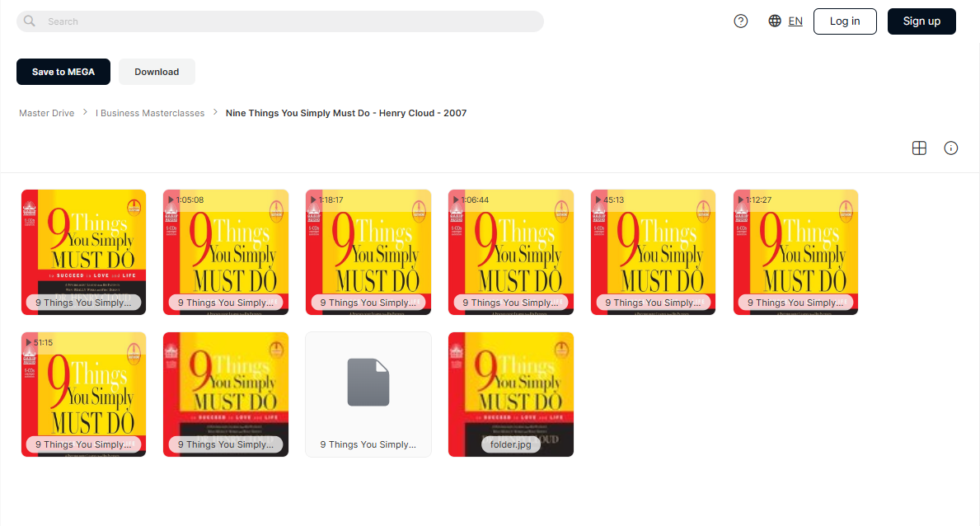Screen dimensions: 980x526
Task: Click the Download button
Action: 157,72
